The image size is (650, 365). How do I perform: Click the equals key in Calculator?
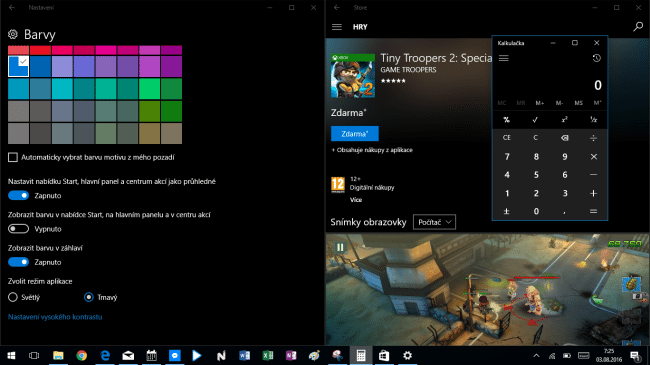coord(594,212)
